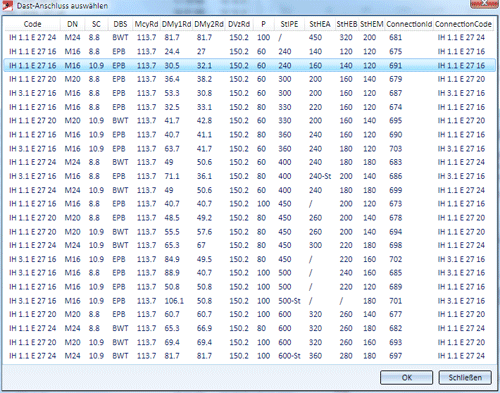This screenshot has width=500, height=393.
Task: Sort by the McyRd column header
Action: 146,24
